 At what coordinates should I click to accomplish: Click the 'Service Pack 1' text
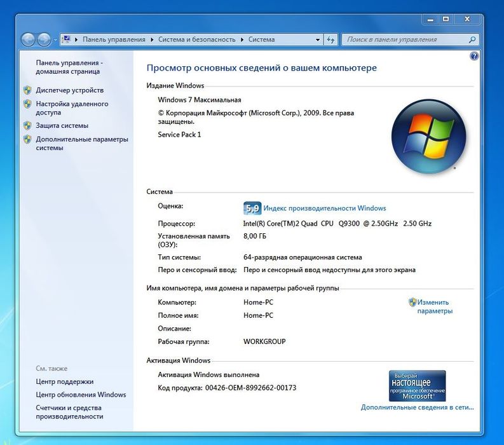[179, 135]
